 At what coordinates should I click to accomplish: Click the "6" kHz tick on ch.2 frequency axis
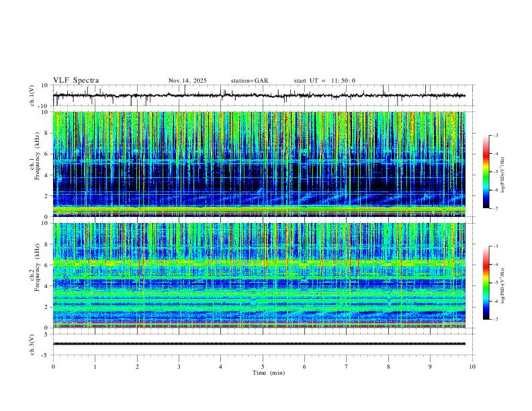pyautogui.click(x=47, y=265)
